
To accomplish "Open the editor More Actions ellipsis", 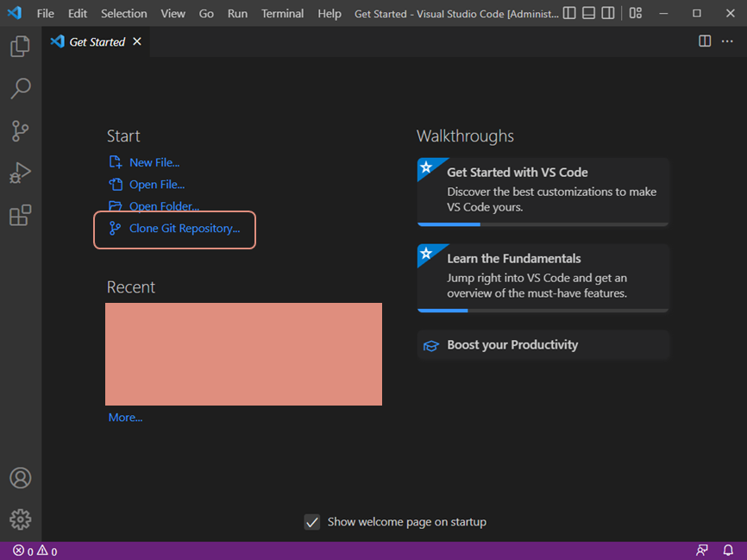I will click(x=727, y=41).
